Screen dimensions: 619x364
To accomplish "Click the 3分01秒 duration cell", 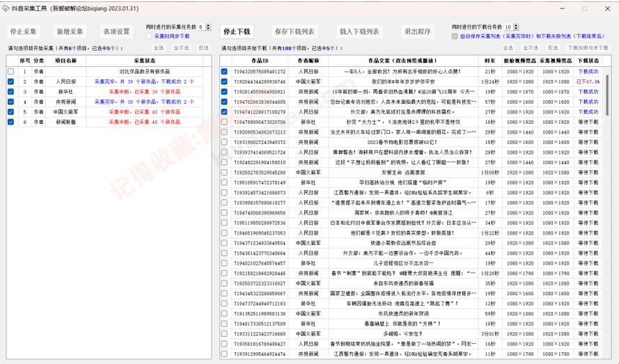I will pyautogui.click(x=490, y=334).
